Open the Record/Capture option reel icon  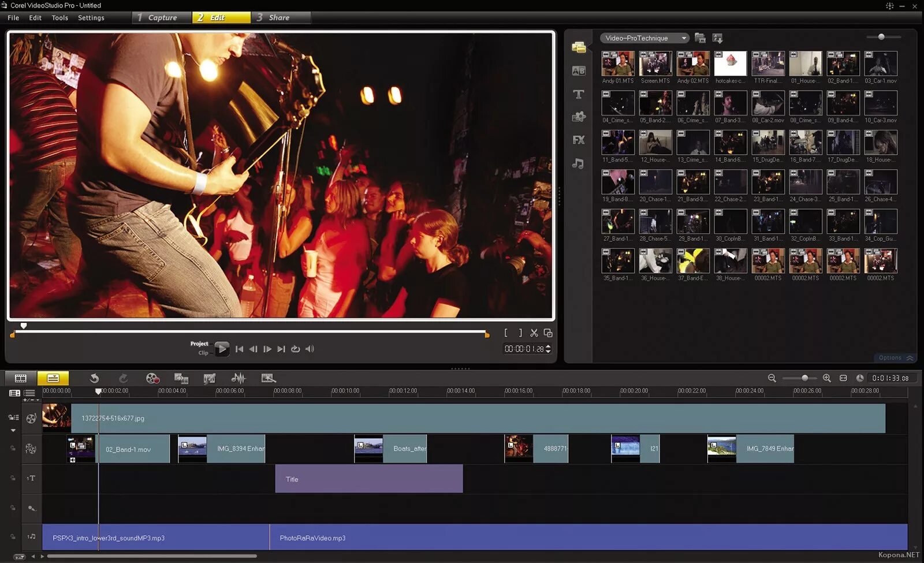(152, 378)
